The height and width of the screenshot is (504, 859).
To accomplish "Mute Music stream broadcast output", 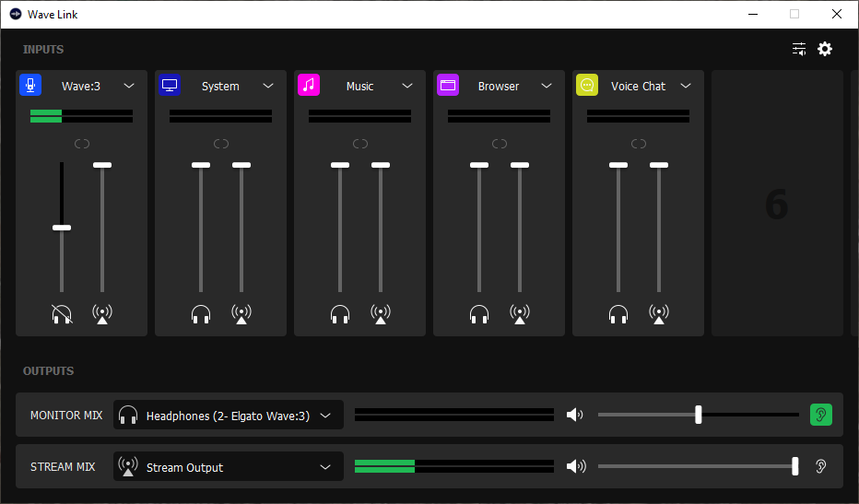I will [x=381, y=314].
